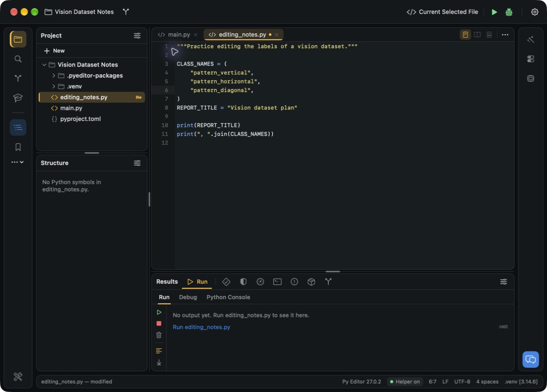Start debugging with the bug icon
Screen dimensions: 547x392
[x=509, y=12]
